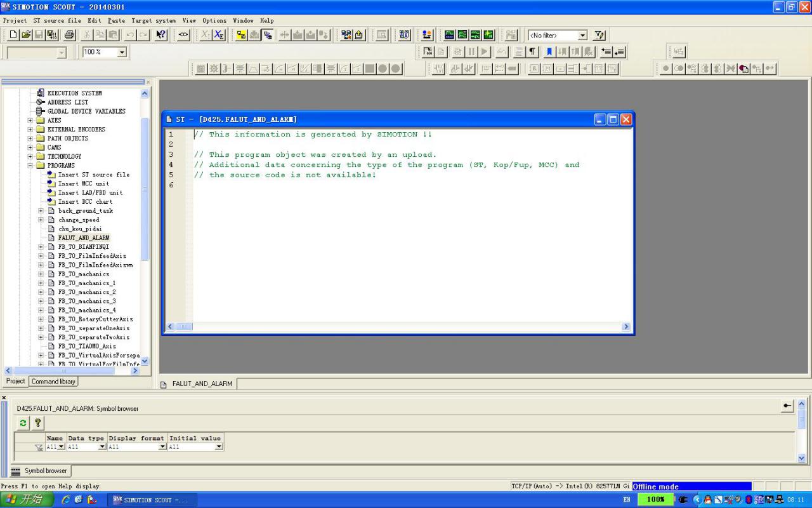Open the fourth green chart icon with star
812x508 pixels.
[x=488, y=35]
